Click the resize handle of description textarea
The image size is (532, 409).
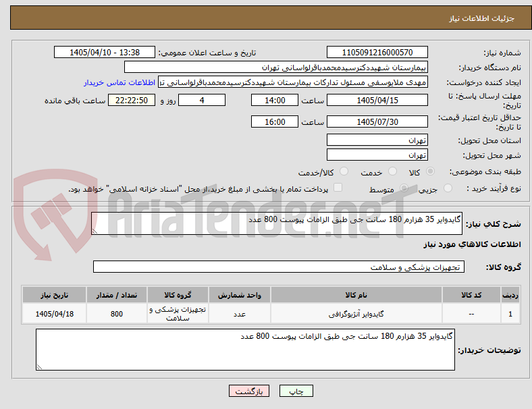(x=95, y=231)
